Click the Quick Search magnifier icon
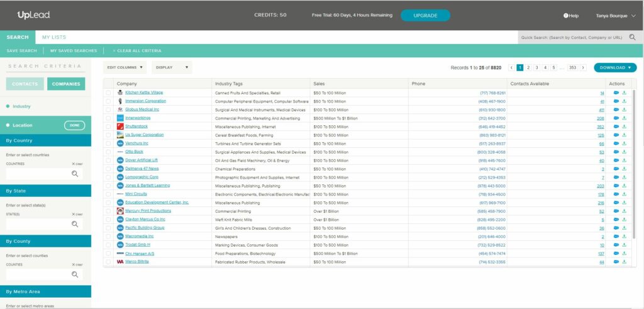The image size is (644, 309). (x=632, y=37)
